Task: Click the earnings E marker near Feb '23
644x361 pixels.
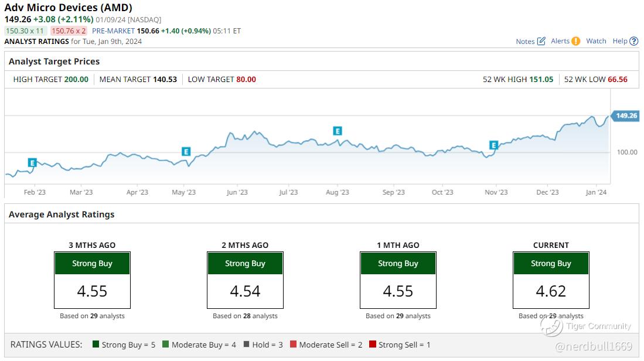Action: tap(32, 162)
